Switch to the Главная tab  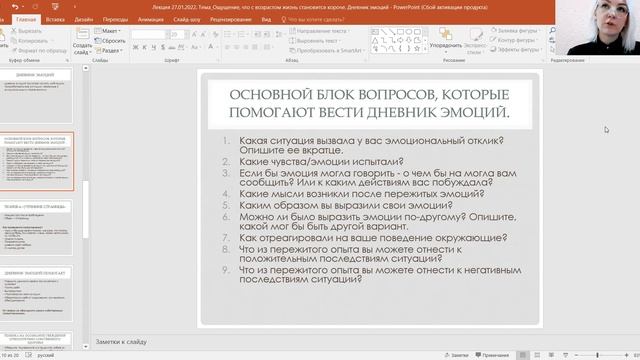(26, 20)
